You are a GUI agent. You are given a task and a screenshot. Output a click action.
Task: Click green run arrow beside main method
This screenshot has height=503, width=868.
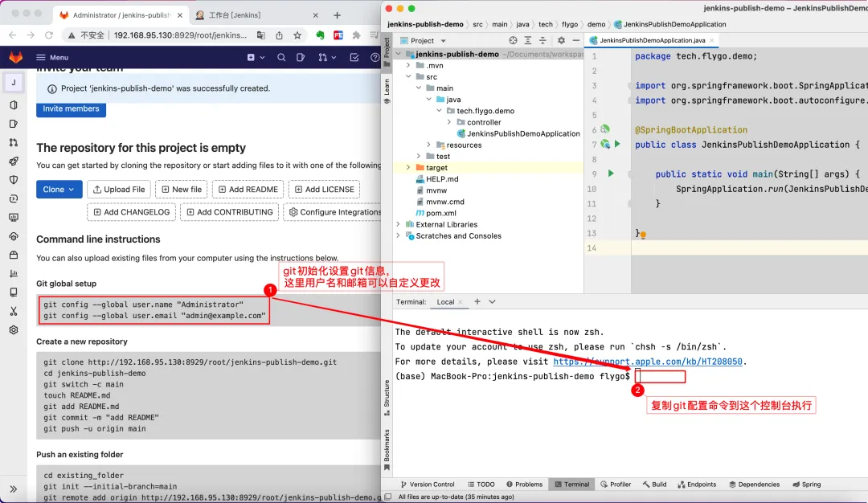pos(611,174)
